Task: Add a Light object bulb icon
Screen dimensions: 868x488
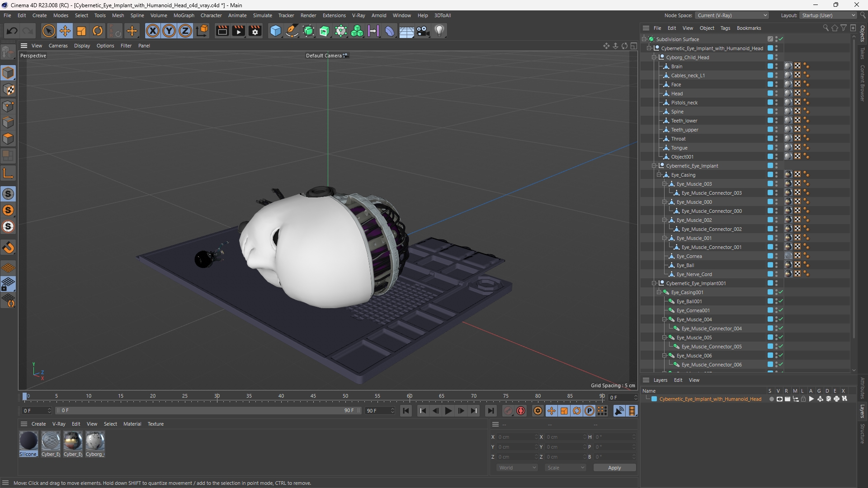Action: (x=439, y=31)
